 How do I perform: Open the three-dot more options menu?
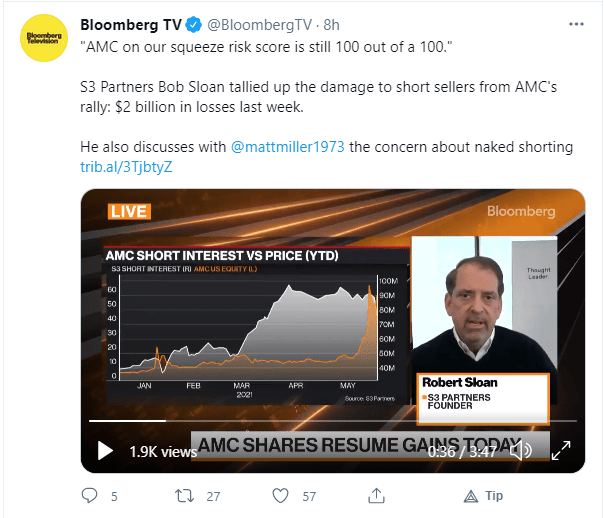click(x=576, y=24)
